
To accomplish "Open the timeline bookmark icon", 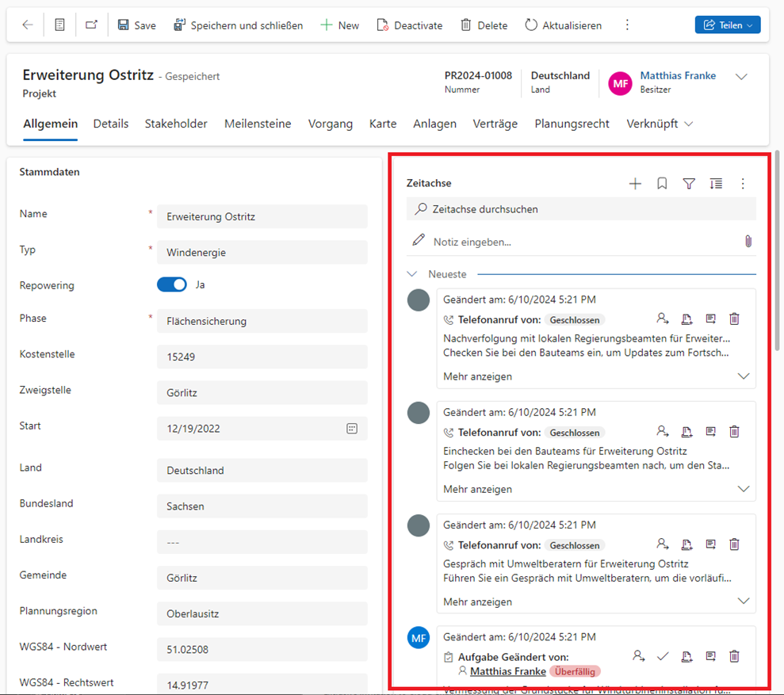I will (x=662, y=184).
